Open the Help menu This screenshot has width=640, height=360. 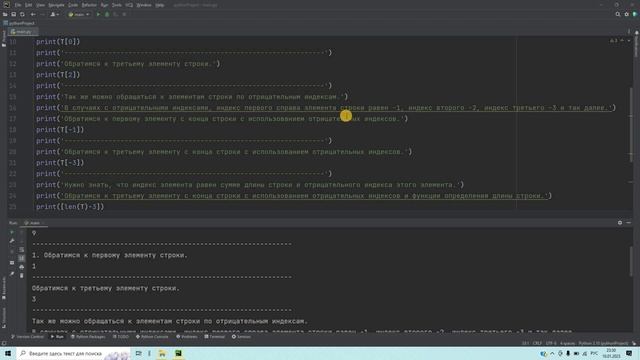(160, 5)
